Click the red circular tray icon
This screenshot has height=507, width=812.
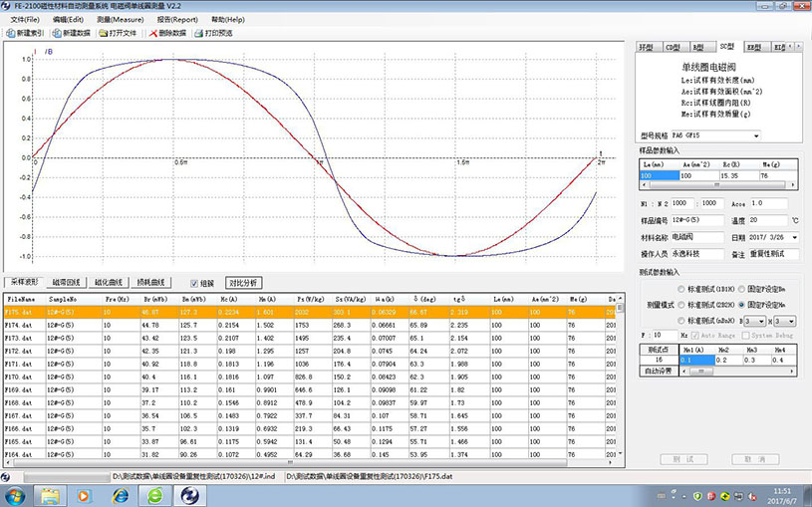(x=711, y=496)
